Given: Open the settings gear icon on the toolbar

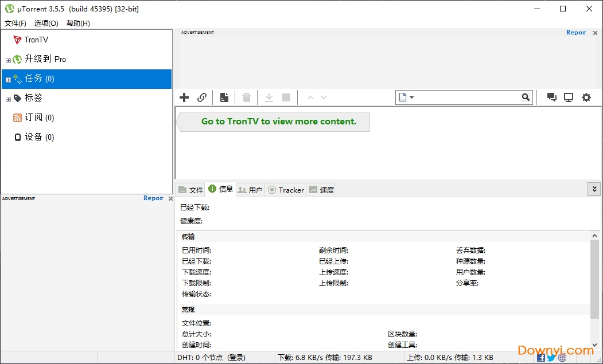Looking at the screenshot, I should tap(586, 97).
